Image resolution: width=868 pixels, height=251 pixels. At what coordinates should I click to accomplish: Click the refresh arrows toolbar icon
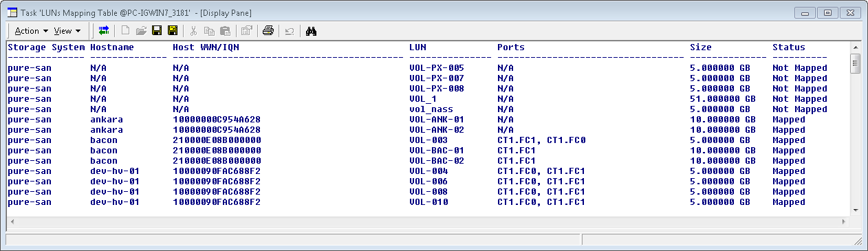pos(104,30)
